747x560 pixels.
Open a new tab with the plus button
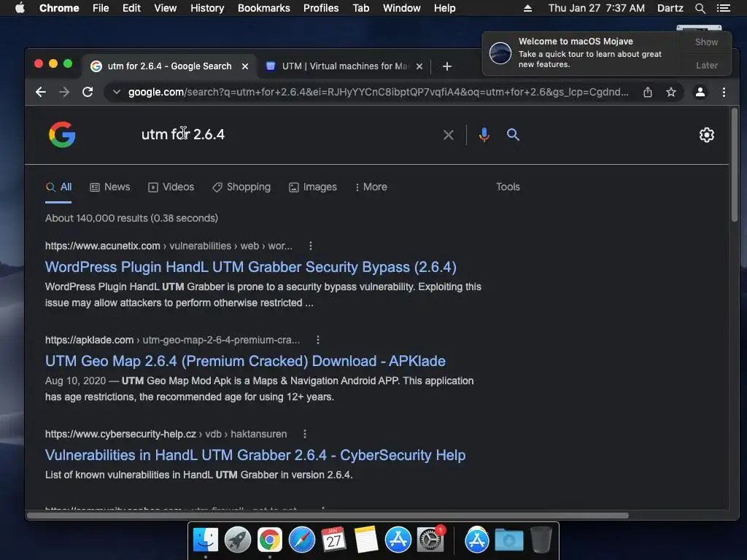click(447, 66)
